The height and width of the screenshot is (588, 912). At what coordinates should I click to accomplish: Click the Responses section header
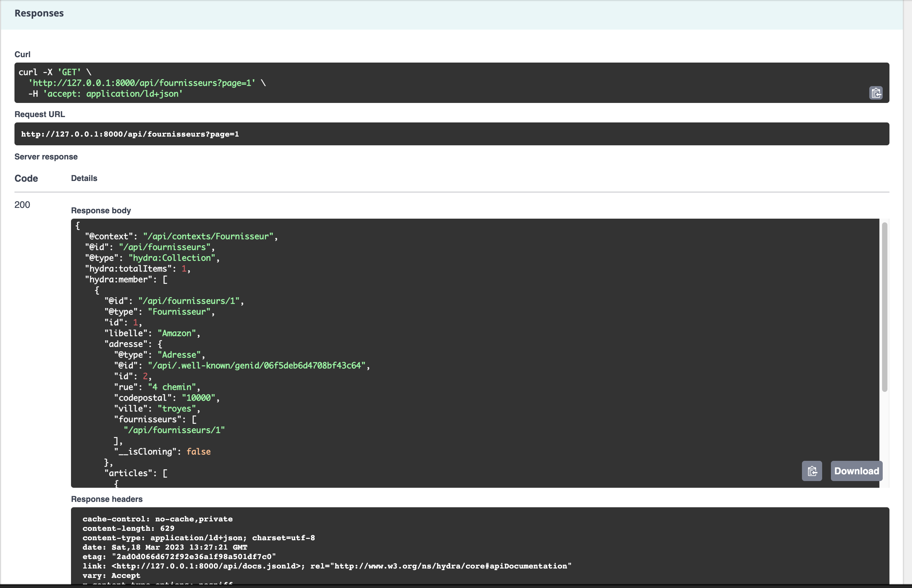39,13
